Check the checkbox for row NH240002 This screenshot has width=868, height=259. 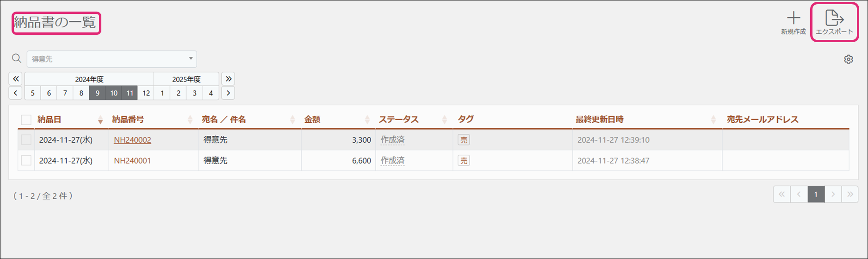click(x=26, y=140)
